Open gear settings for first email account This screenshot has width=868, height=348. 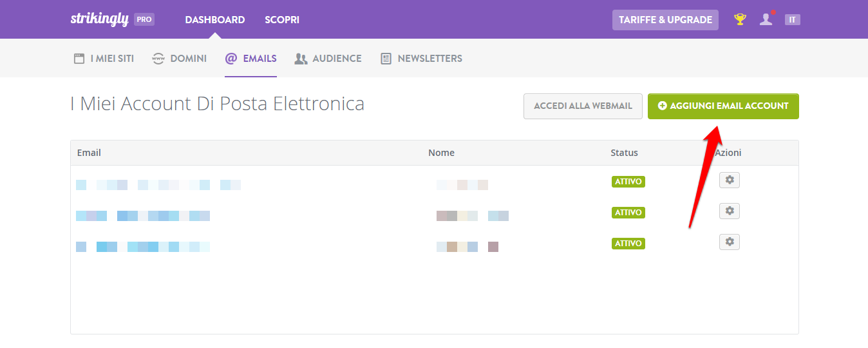pos(730,180)
